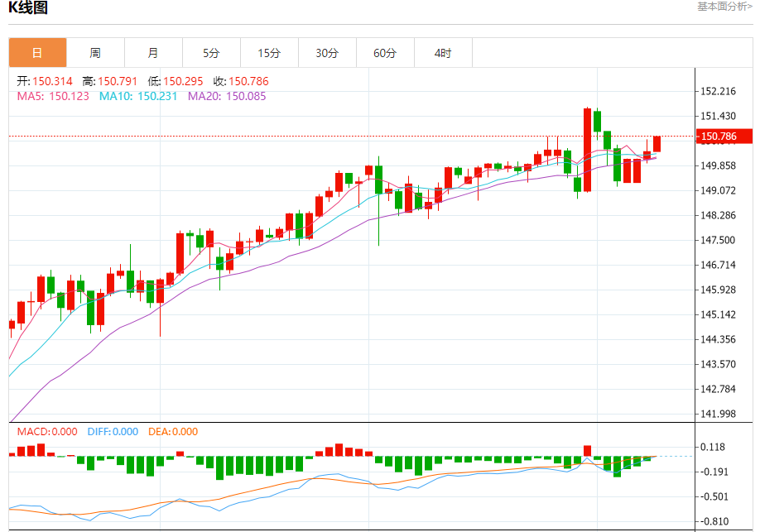760x532 pixels.
Task: Open the 30分 timeframe tab
Action: tap(327, 53)
